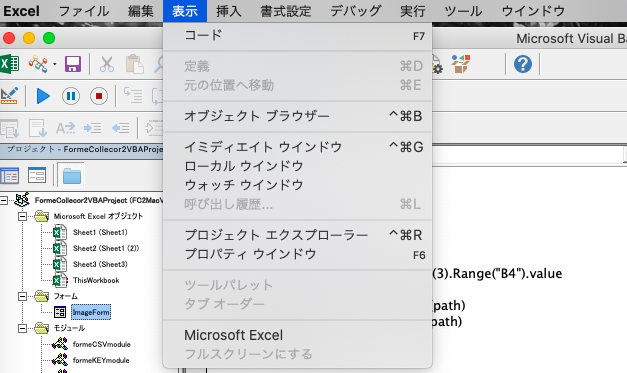Click the View Object icon in project panel
This screenshot has width=627, height=373.
coord(37,176)
